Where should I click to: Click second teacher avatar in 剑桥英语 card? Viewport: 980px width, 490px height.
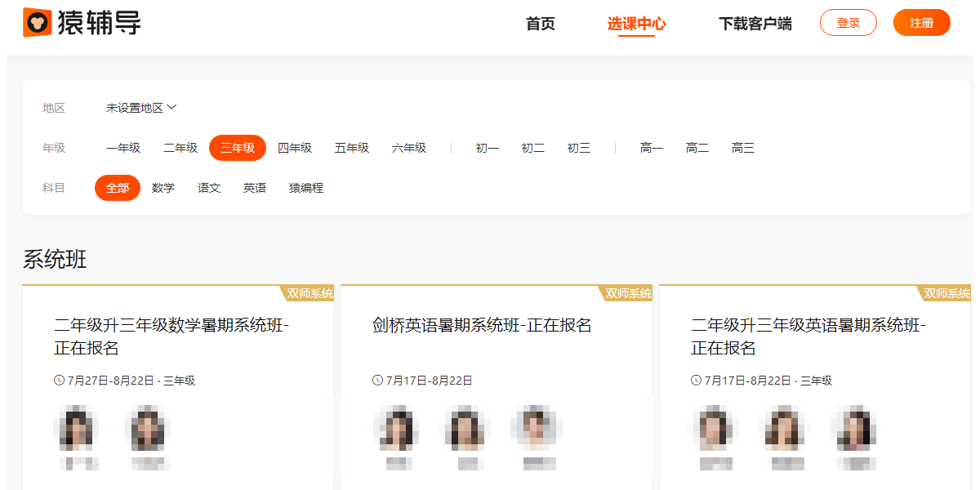tap(466, 428)
